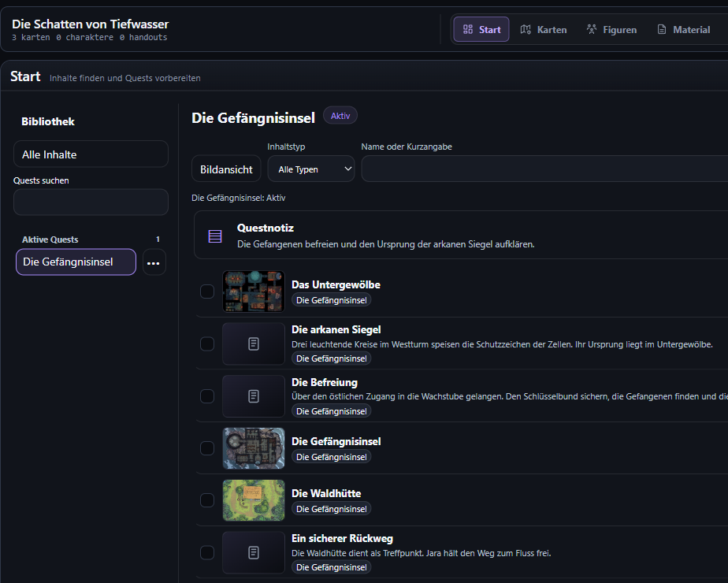Tick the Ein sicherer Rückweg checkbox
Image resolution: width=728 pixels, height=583 pixels.
tap(207, 553)
